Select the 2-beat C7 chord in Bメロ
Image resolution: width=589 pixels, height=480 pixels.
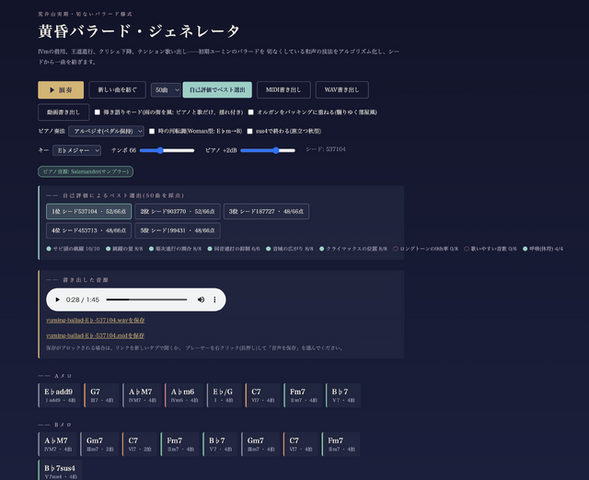tap(139, 444)
